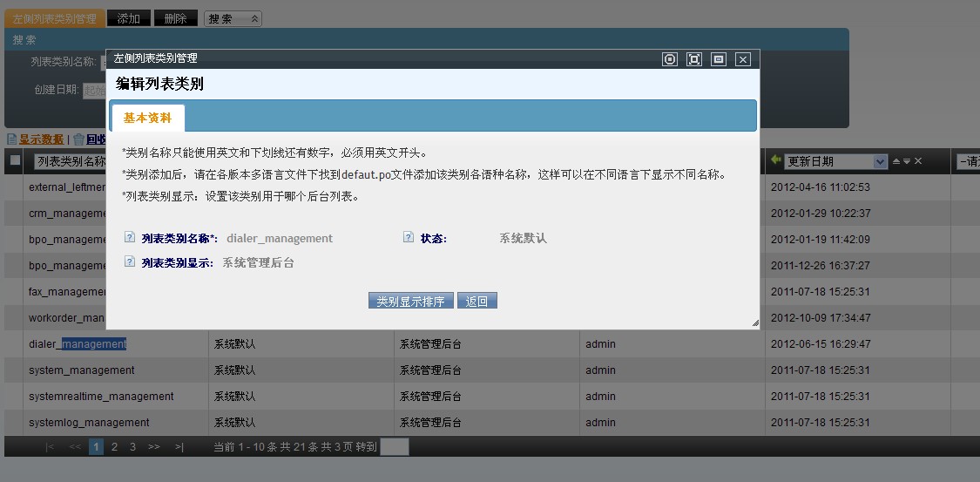The height and width of the screenshot is (482, 980).
Task: Switch to 左侧列表类别管理 top tab
Action: 55,18
